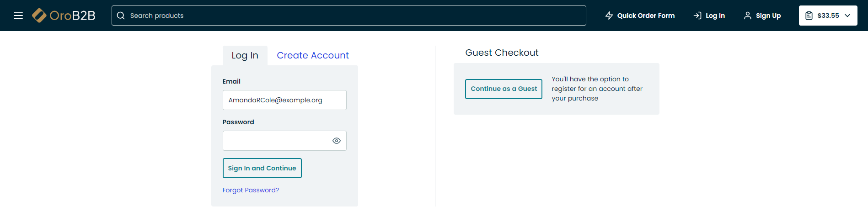
Task: Click the OroB2B logo
Action: point(64,16)
